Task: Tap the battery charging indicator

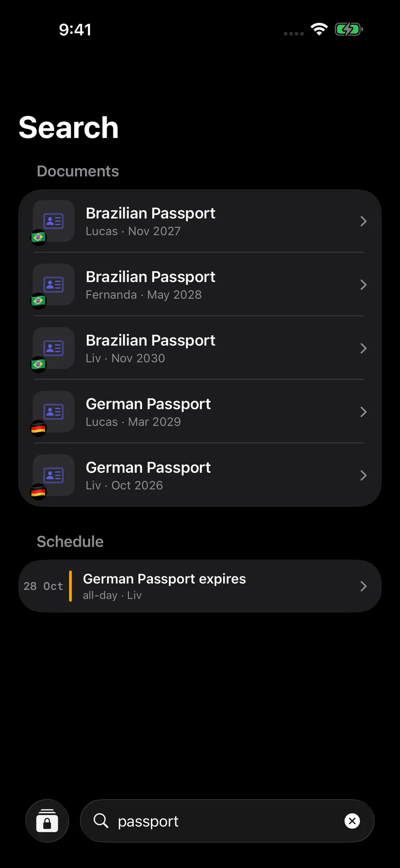Action: [x=349, y=29]
